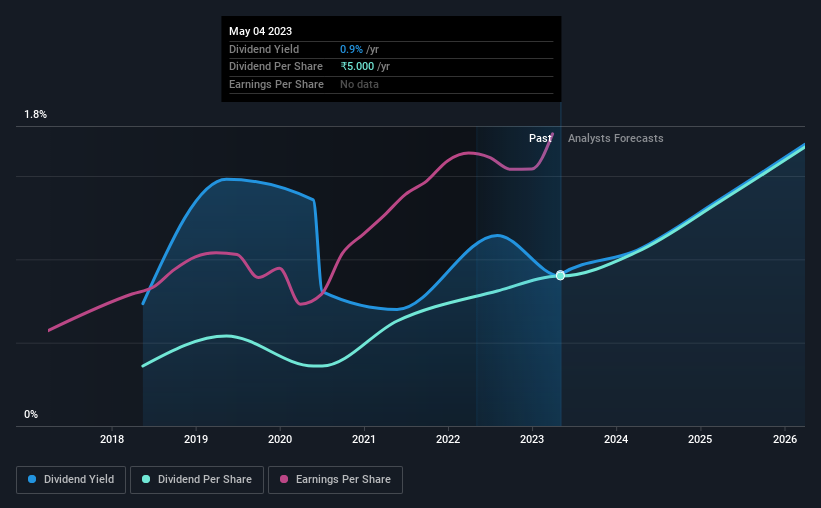Click the teal Dividend Per Share legend dot
Image resolution: width=821 pixels, height=508 pixels.
(146, 479)
